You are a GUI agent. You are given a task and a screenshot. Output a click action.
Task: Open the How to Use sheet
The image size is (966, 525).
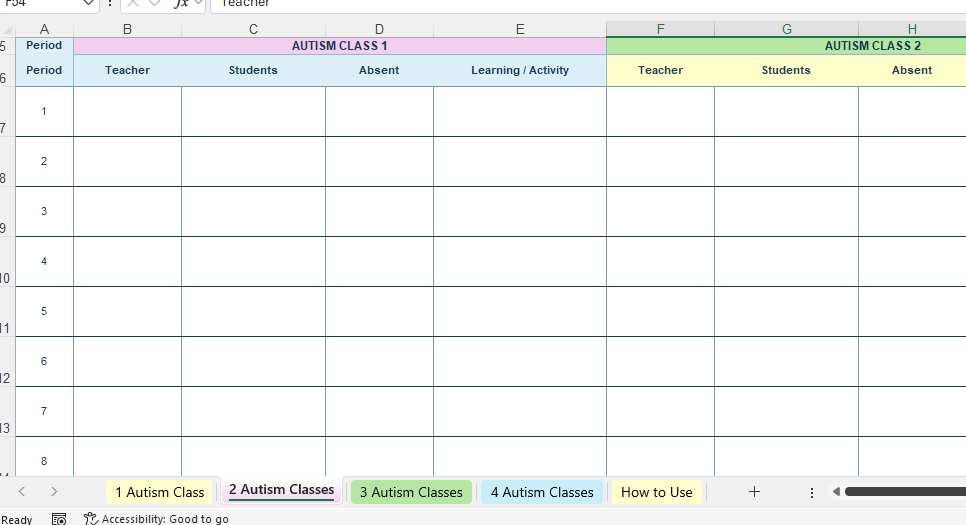click(x=657, y=492)
